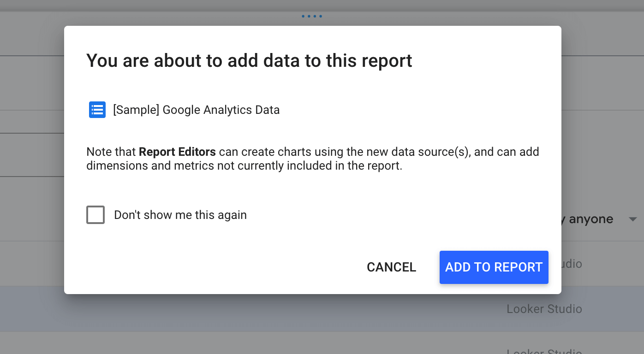The width and height of the screenshot is (644, 354).
Task: Toggle Don't show me this again by its label
Action: click(x=180, y=215)
